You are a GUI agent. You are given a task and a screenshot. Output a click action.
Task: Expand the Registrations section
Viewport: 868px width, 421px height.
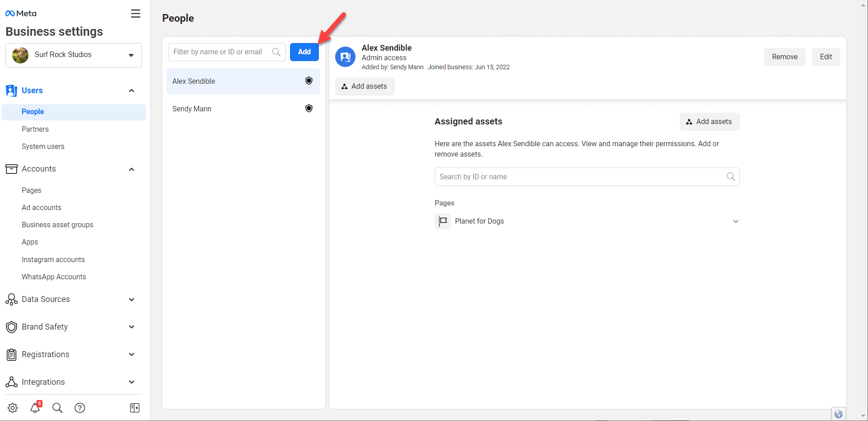[x=132, y=354]
